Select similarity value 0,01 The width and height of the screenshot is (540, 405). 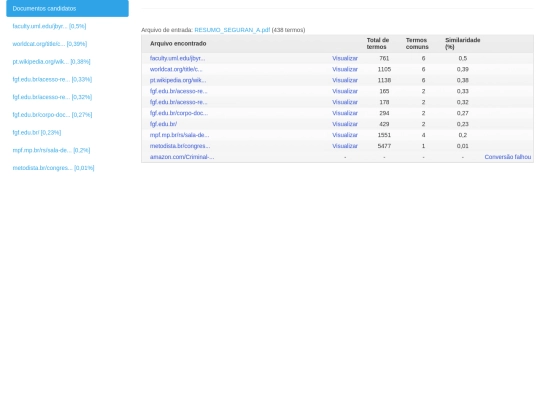click(x=463, y=146)
